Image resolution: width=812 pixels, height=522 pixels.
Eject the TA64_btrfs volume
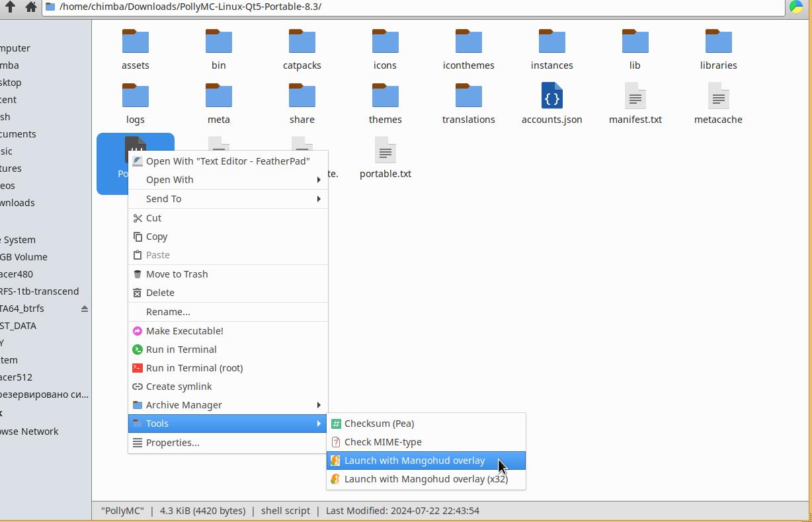coord(85,309)
